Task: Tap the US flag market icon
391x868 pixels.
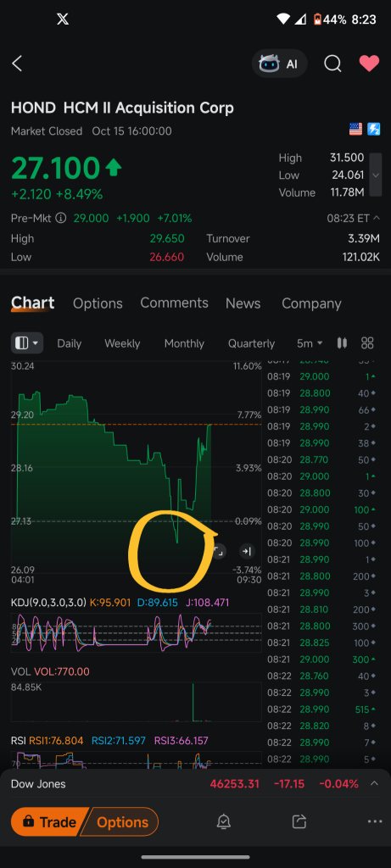Action: pyautogui.click(x=355, y=130)
